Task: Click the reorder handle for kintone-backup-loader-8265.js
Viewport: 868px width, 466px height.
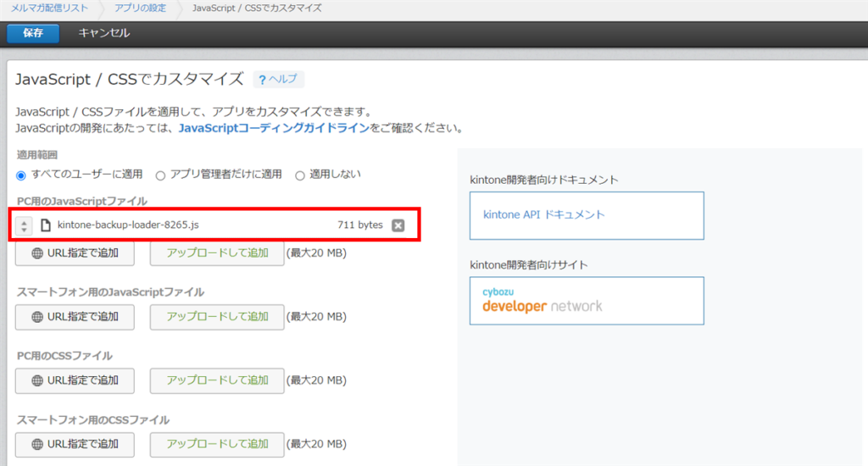Action: click(24, 225)
